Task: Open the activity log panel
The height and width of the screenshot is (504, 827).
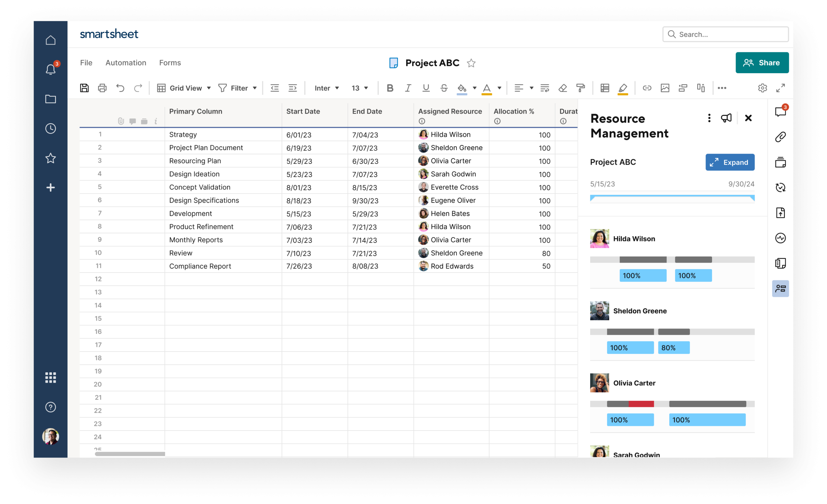Action: click(780, 238)
